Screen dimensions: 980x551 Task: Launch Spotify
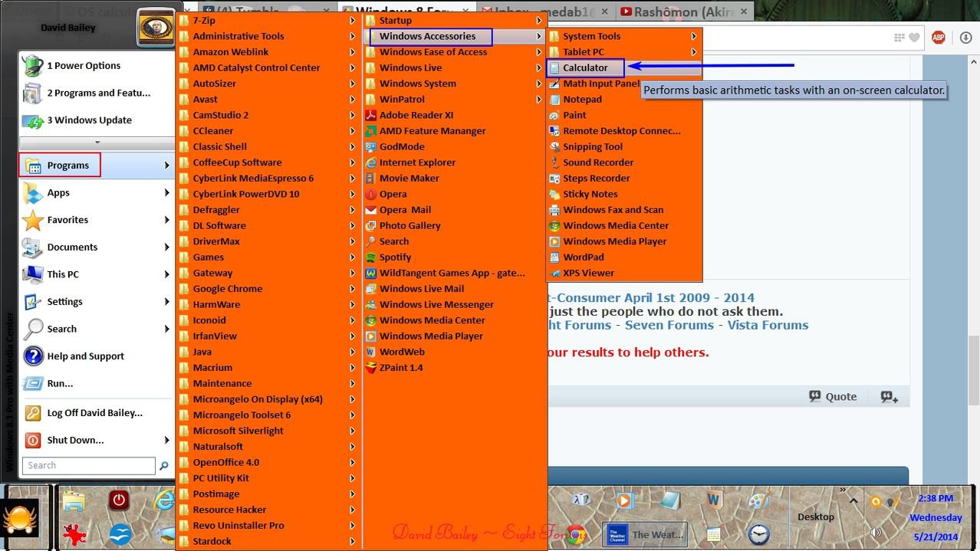tap(395, 257)
